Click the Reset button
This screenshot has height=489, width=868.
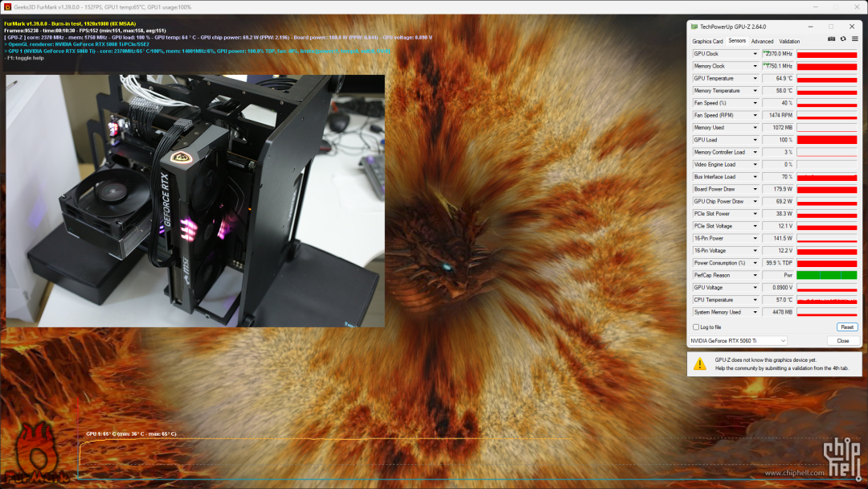pyautogui.click(x=847, y=327)
